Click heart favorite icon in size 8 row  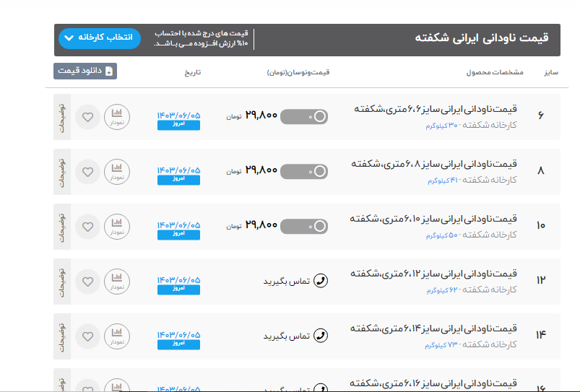87,172
